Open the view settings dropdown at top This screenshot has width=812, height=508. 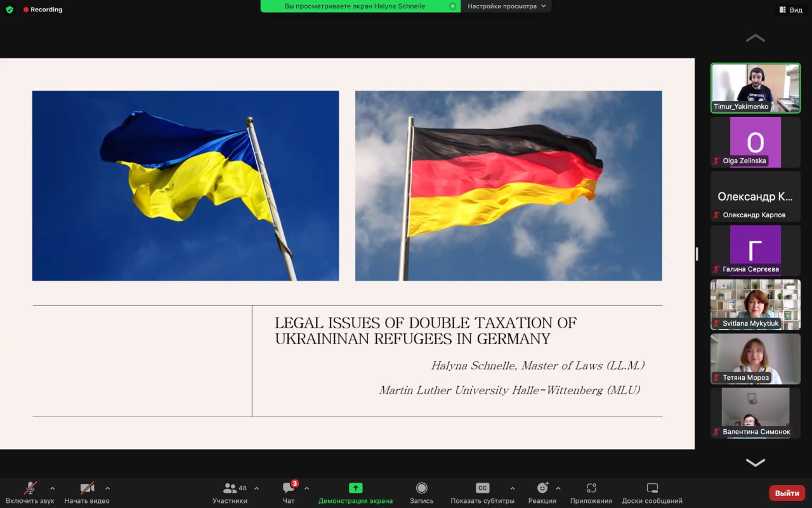(x=506, y=6)
